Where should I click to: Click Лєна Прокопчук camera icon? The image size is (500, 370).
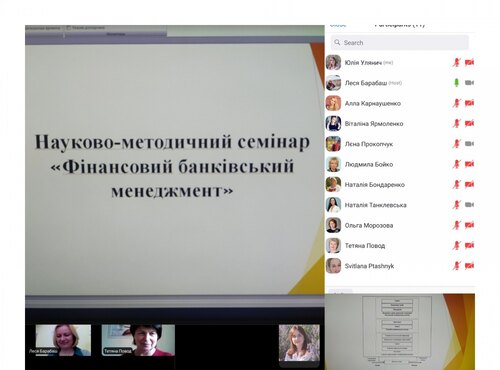click(469, 144)
